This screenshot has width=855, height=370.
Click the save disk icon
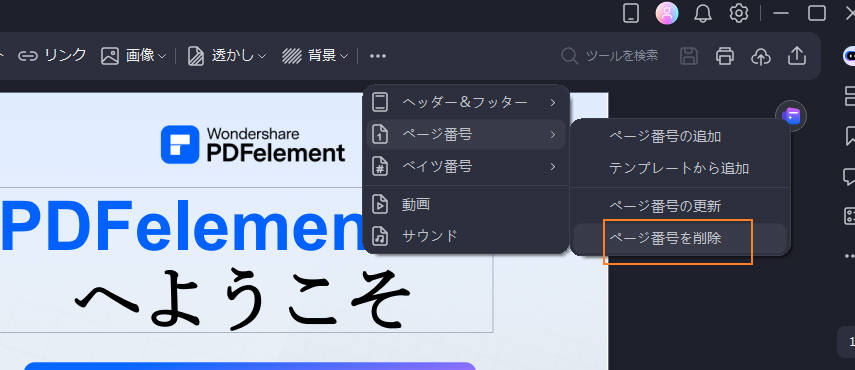689,56
